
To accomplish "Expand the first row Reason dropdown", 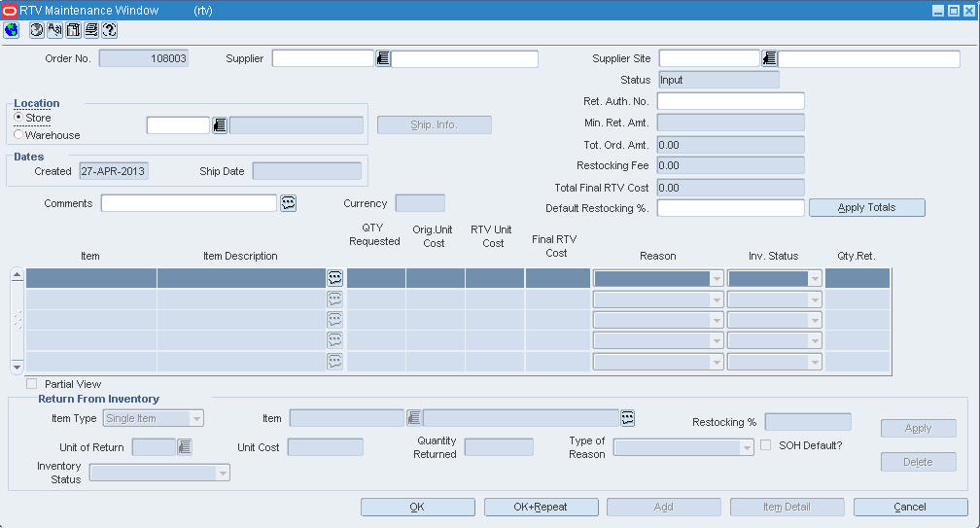I will click(717, 279).
